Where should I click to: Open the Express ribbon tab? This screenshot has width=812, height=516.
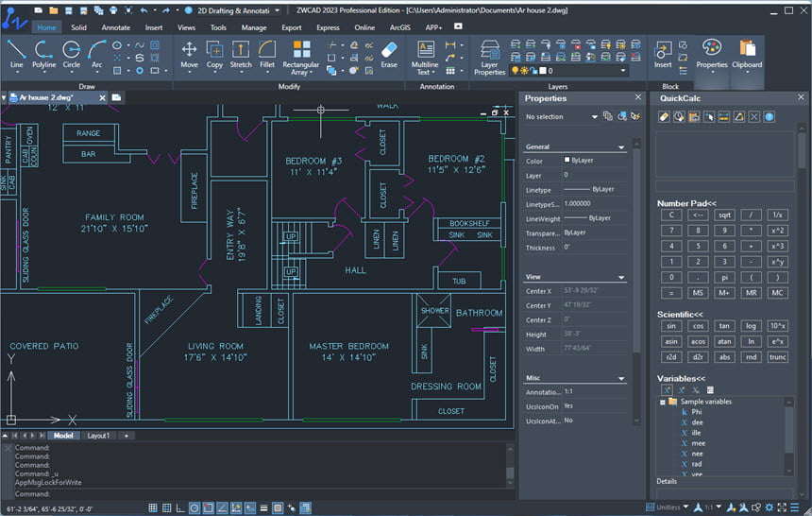tap(328, 27)
